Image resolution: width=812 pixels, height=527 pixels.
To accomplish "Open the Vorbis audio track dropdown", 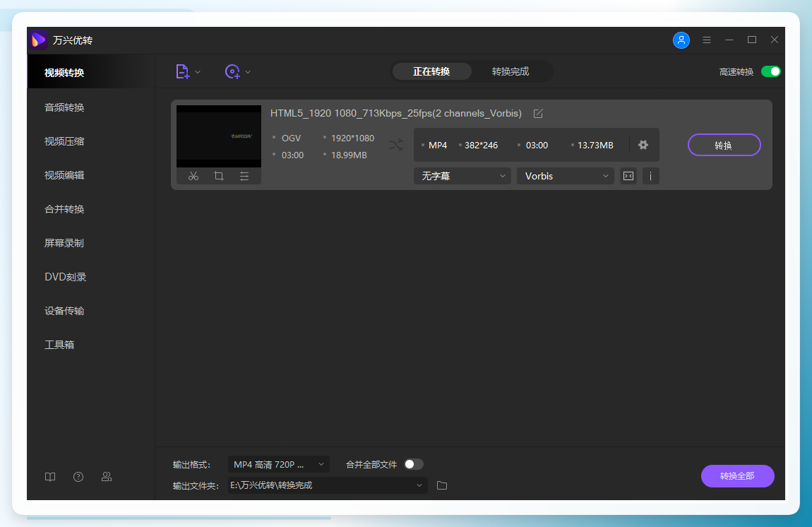I will tap(566, 176).
